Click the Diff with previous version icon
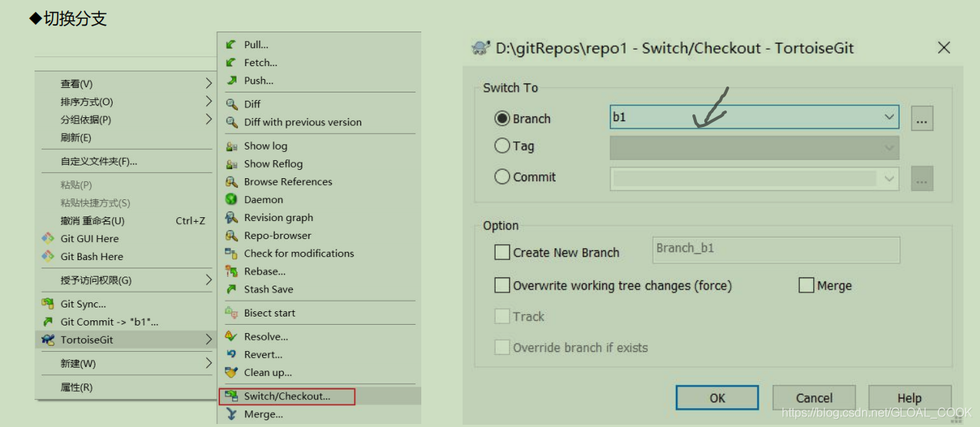Viewport: 980px width, 427px height. [231, 122]
